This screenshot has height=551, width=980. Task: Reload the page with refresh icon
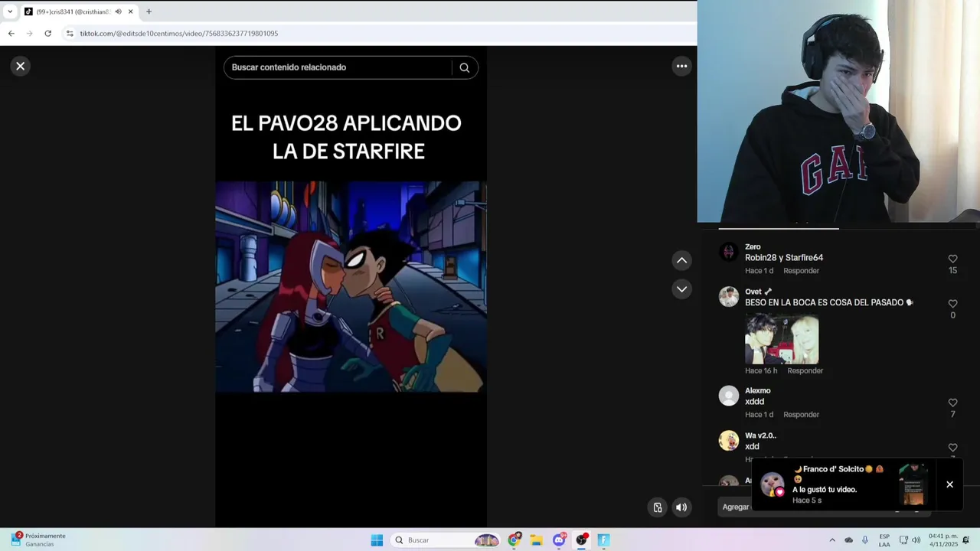pos(47,34)
